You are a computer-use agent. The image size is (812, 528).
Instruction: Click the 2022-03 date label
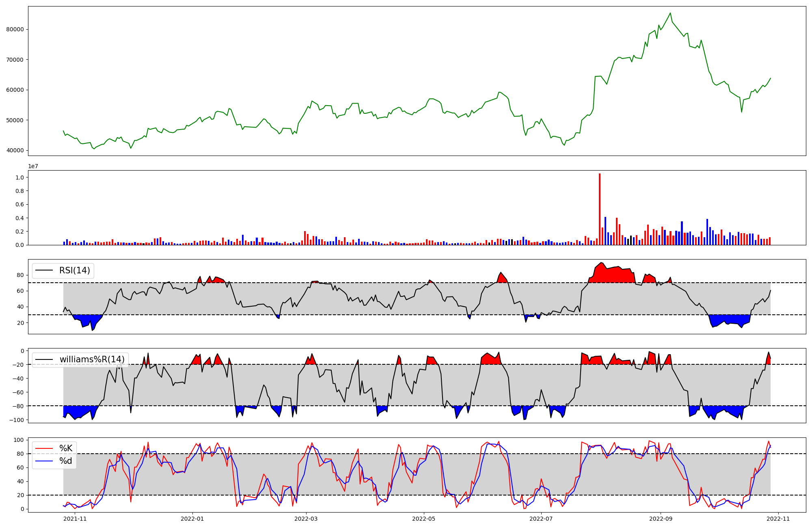[x=306, y=519]
